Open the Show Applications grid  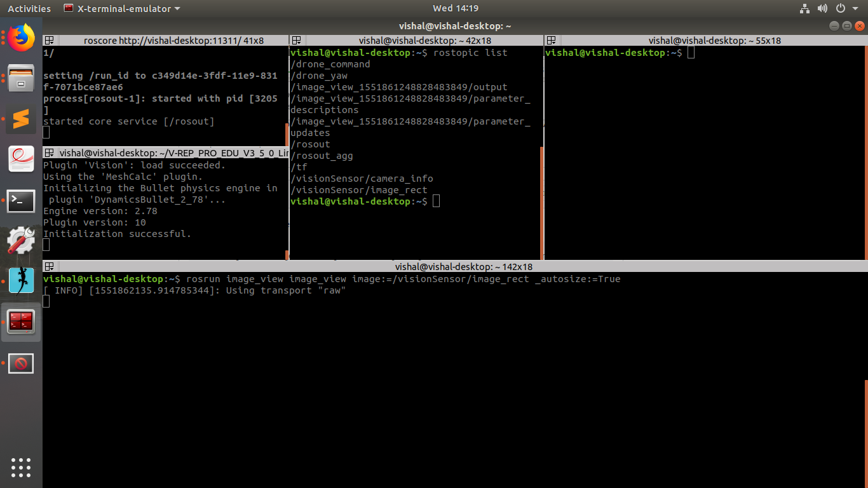21,468
